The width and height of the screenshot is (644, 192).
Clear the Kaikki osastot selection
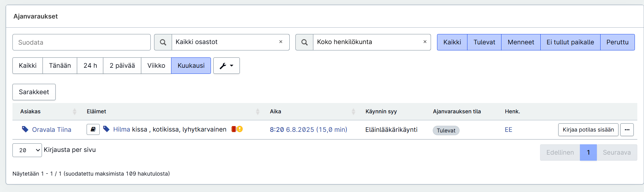tap(281, 42)
